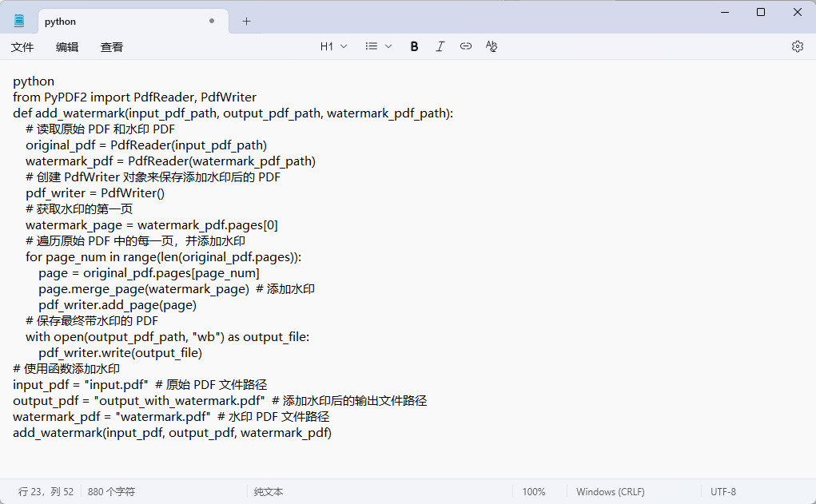This screenshot has height=504, width=816.
Task: Expand the H1 heading dropdown
Action: click(333, 46)
